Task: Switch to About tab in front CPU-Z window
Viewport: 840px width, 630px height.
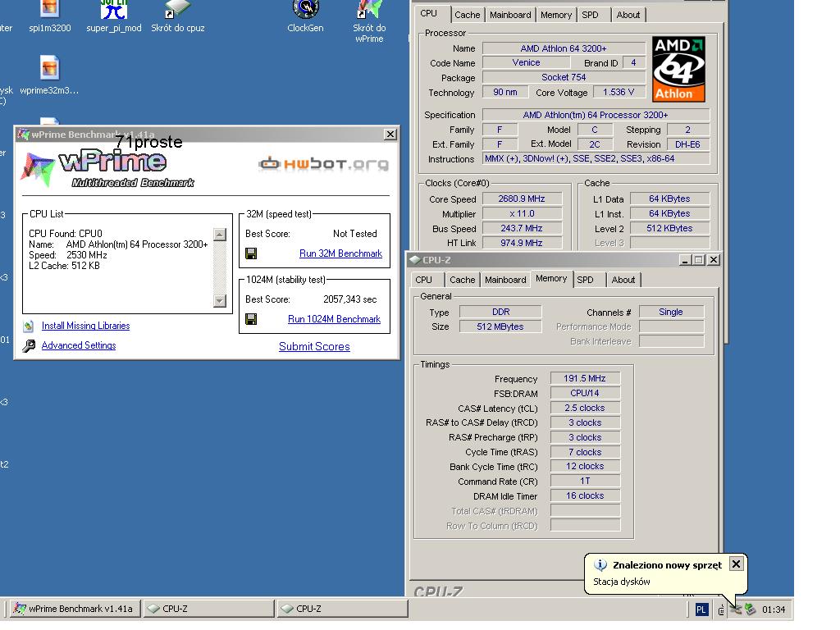Action: click(623, 280)
